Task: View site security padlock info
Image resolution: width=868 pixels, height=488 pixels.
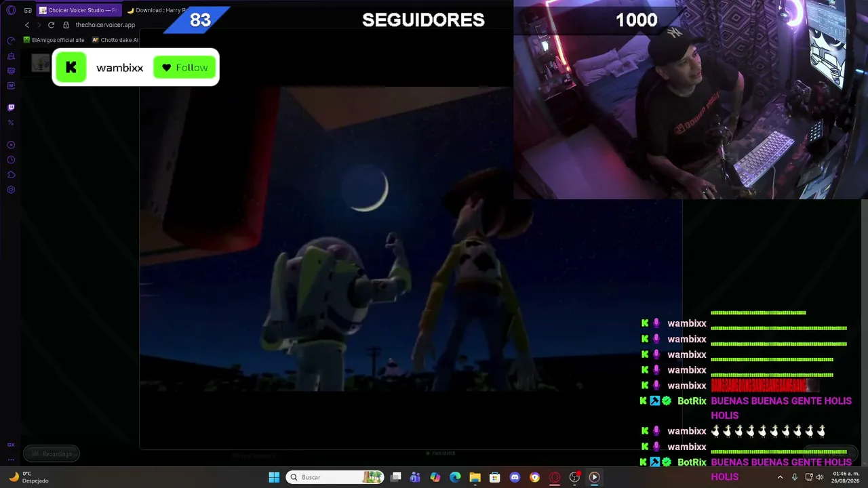Action: click(x=66, y=25)
